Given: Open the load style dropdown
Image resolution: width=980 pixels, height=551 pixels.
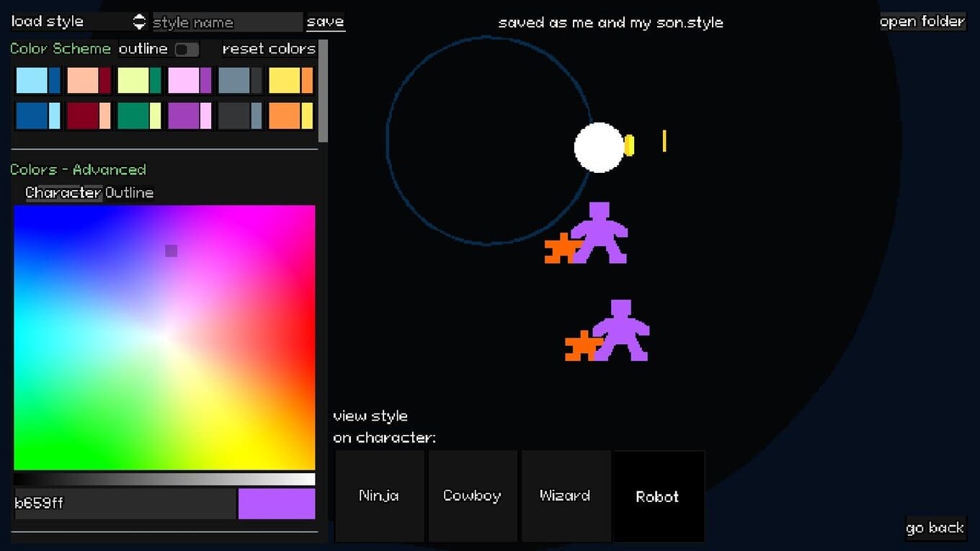Looking at the screenshot, I should pyautogui.click(x=71, y=22).
